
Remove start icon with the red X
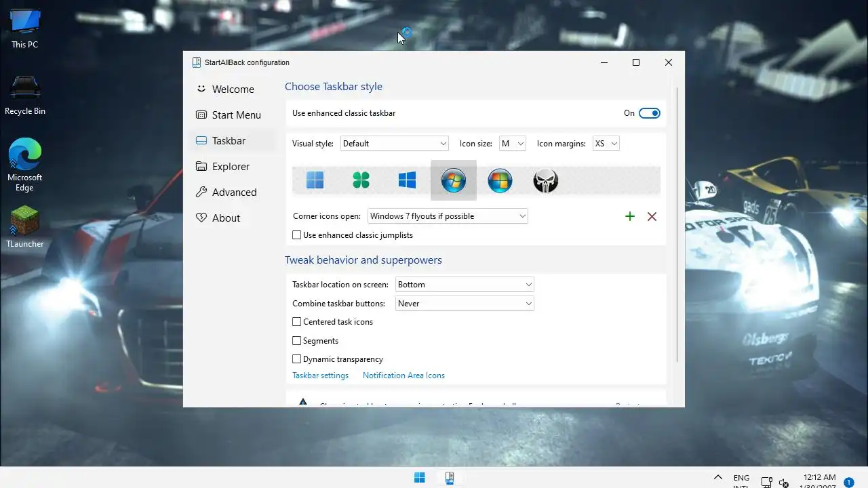coord(652,216)
